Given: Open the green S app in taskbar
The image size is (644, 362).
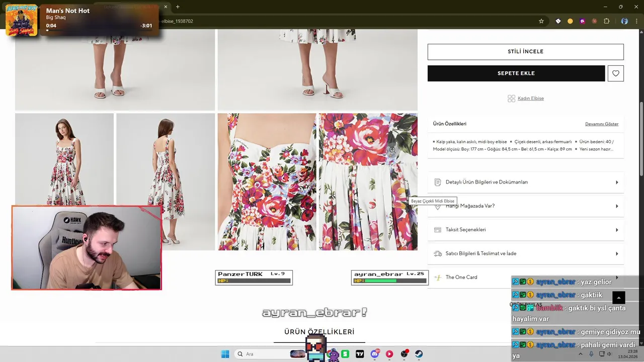Looking at the screenshot, I should (345, 354).
